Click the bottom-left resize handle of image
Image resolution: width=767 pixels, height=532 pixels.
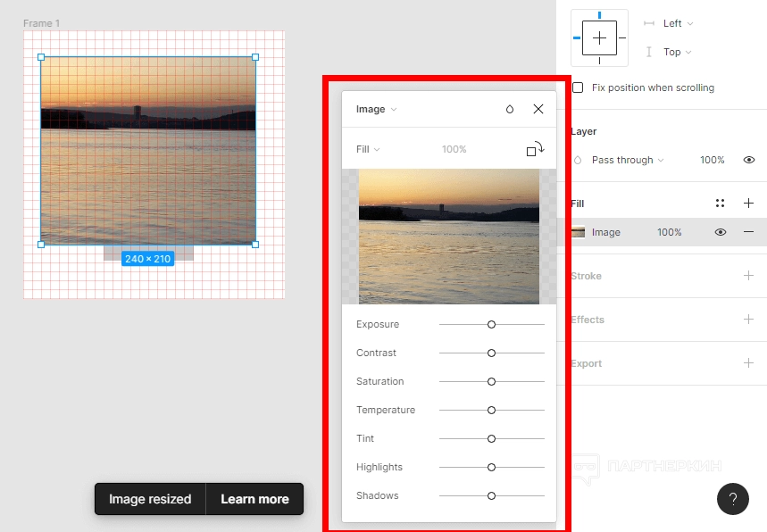coord(41,245)
